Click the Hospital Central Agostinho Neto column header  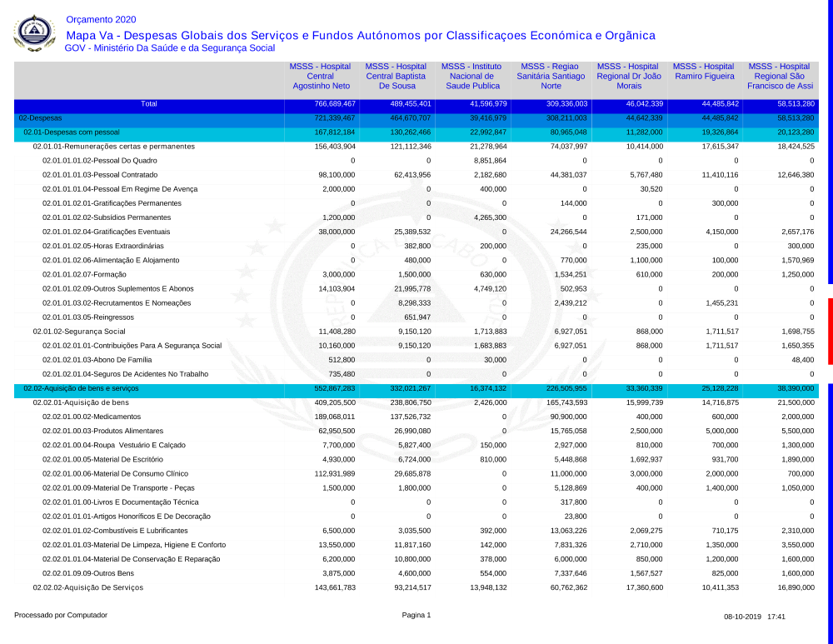tap(321, 76)
